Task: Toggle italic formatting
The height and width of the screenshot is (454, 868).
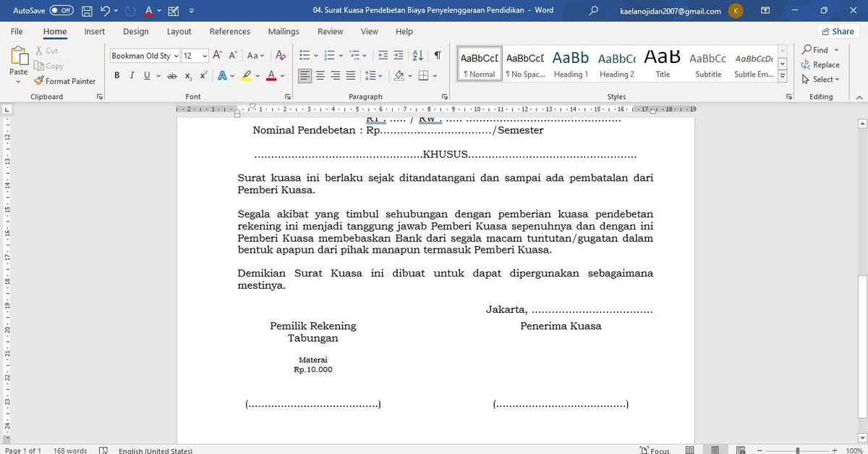Action: tap(132, 75)
